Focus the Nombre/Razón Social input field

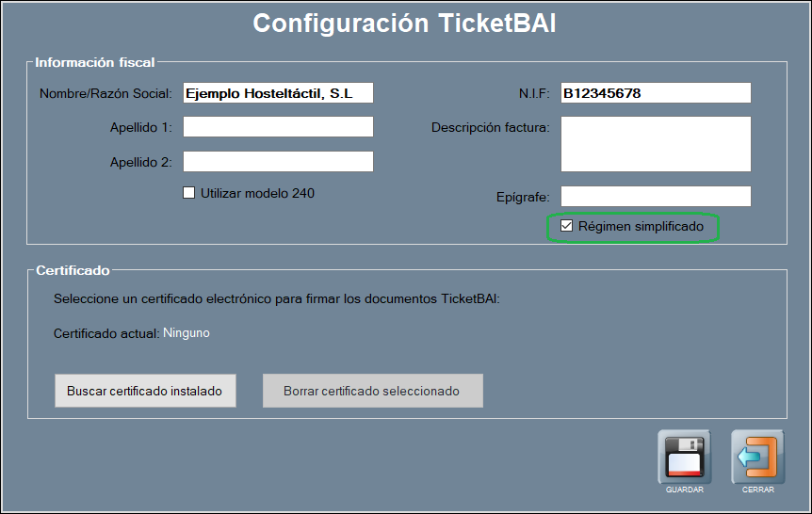278,92
